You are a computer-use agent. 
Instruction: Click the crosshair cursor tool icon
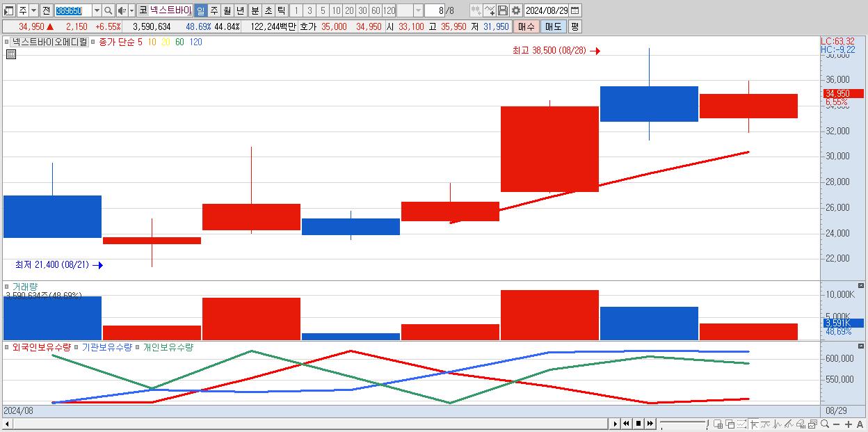(x=754, y=424)
